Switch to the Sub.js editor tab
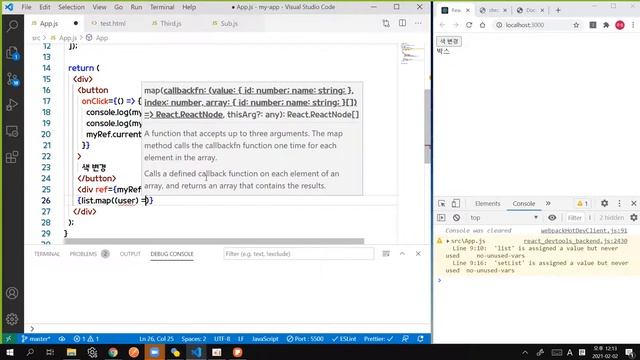The image size is (640, 360). coord(229,23)
